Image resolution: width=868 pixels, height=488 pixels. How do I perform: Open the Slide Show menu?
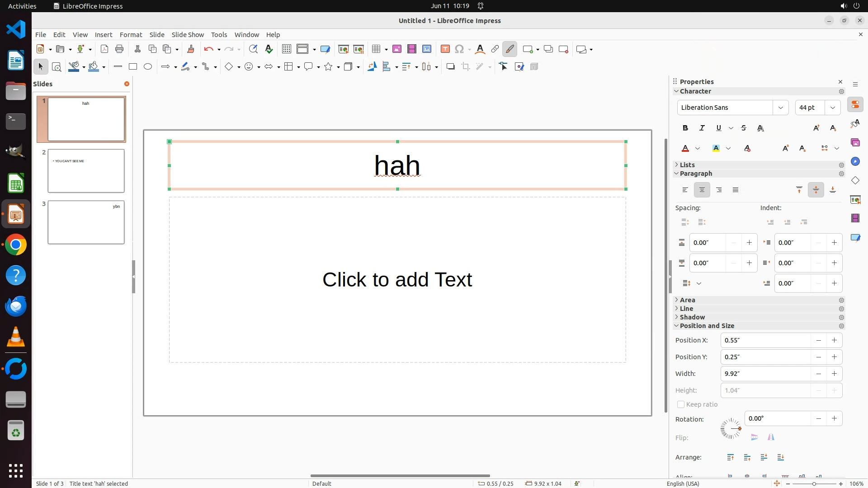(188, 35)
